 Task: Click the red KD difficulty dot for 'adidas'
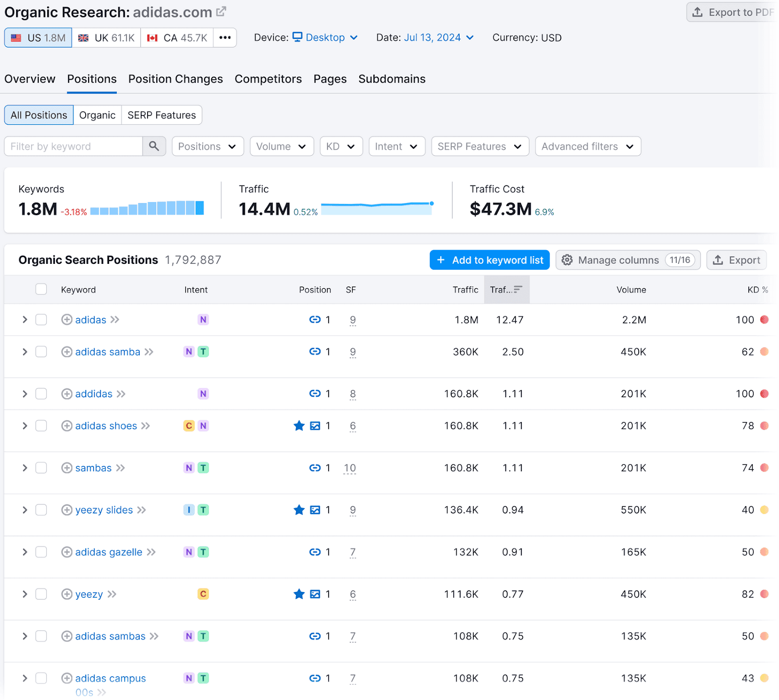[763, 320]
